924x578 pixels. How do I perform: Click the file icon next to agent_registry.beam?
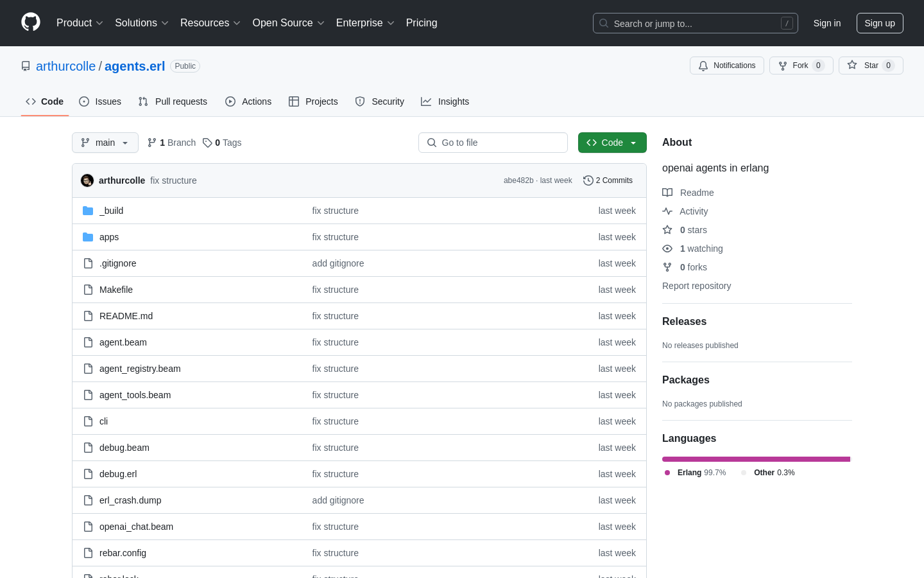coord(88,369)
